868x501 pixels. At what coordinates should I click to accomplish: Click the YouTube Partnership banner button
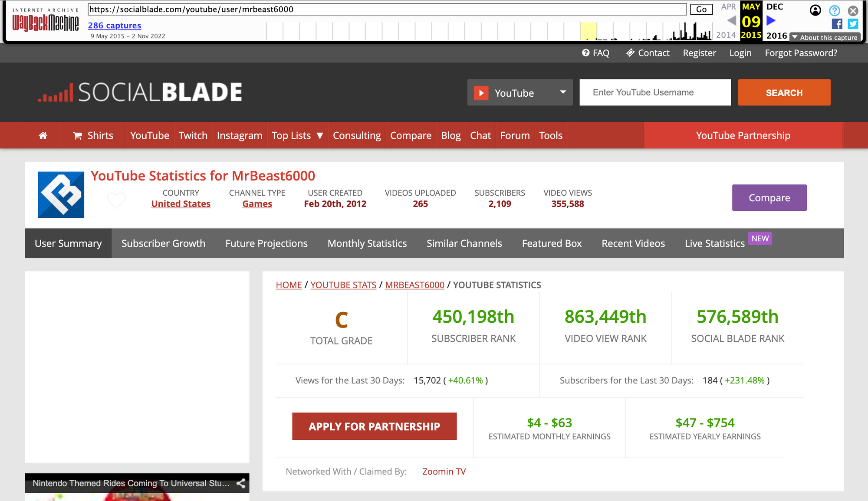(x=743, y=136)
